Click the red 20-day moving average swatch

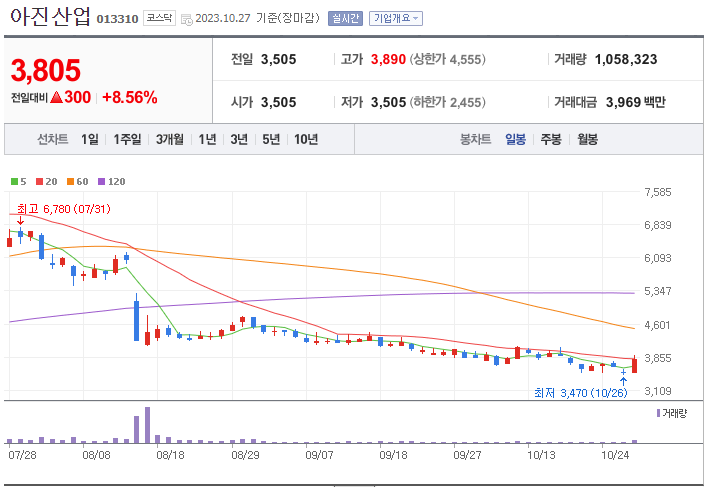(x=40, y=181)
